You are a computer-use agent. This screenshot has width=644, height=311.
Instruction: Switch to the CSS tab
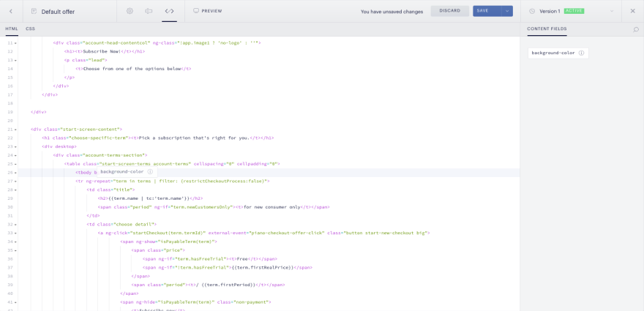click(x=31, y=29)
